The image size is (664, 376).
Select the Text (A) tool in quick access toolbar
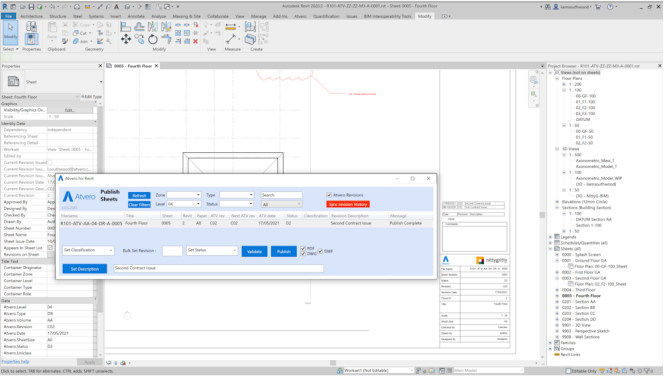tap(116, 7)
